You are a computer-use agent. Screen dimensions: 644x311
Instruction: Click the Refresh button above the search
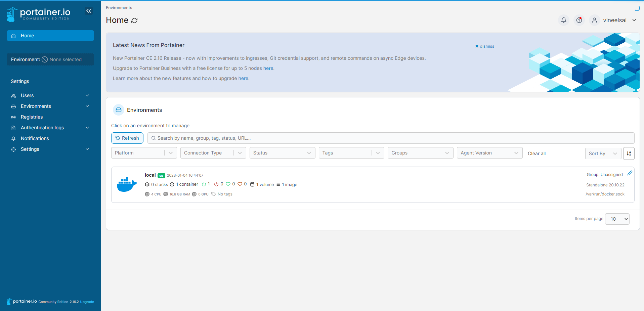point(127,138)
